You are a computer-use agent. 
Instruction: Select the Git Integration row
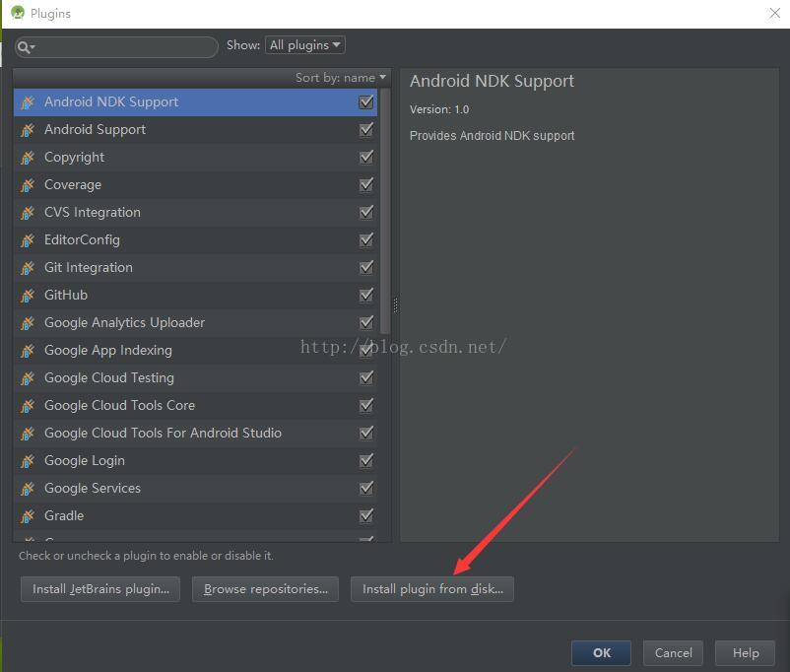tap(195, 268)
